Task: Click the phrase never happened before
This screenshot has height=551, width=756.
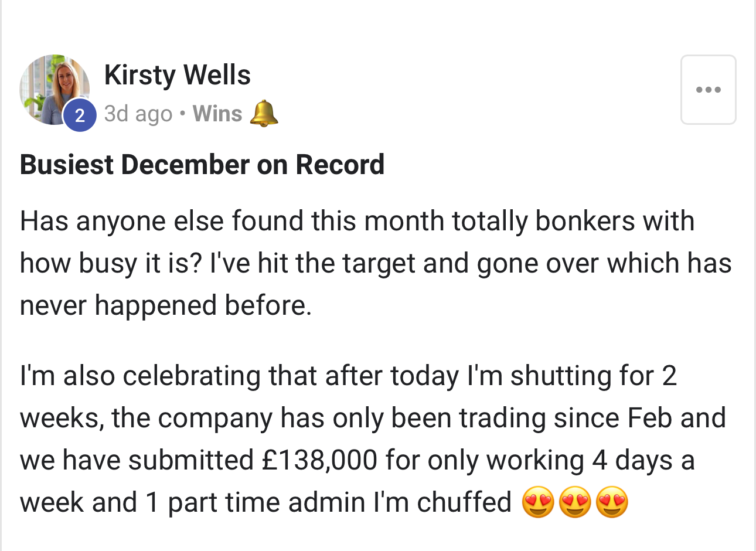Action: [166, 305]
